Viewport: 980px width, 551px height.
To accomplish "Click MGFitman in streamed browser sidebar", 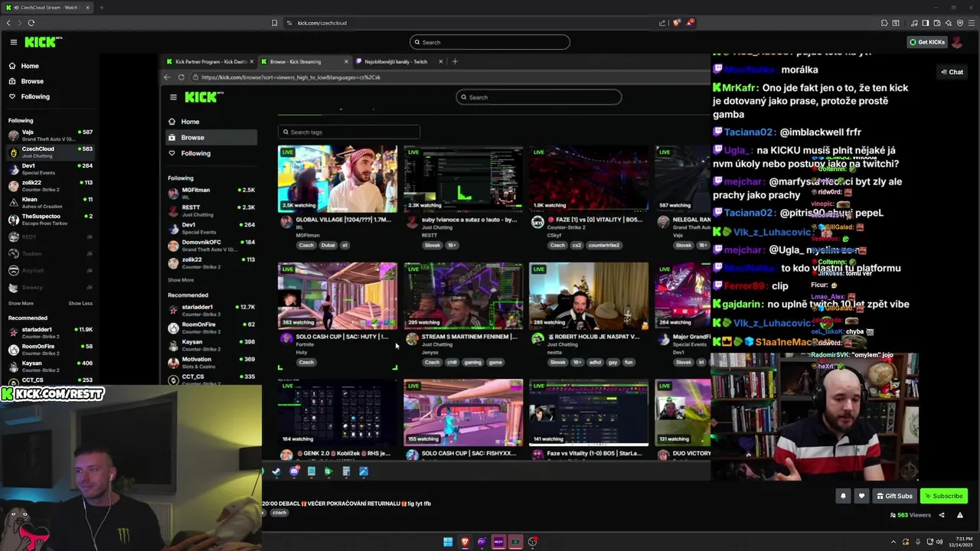I will click(x=211, y=193).
